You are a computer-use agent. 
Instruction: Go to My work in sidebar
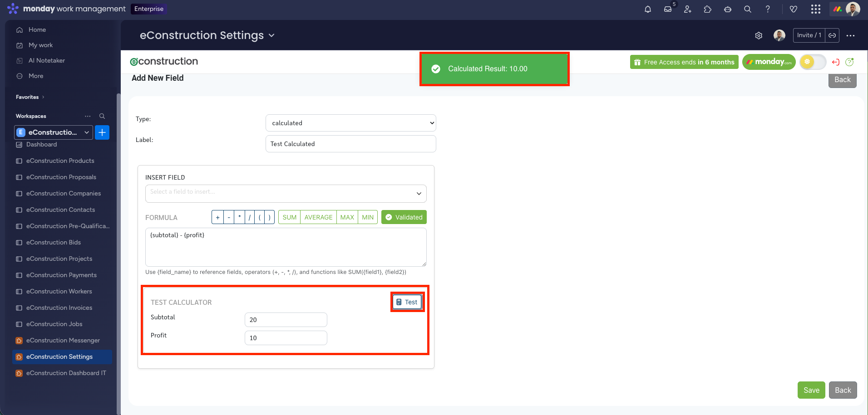(x=40, y=45)
